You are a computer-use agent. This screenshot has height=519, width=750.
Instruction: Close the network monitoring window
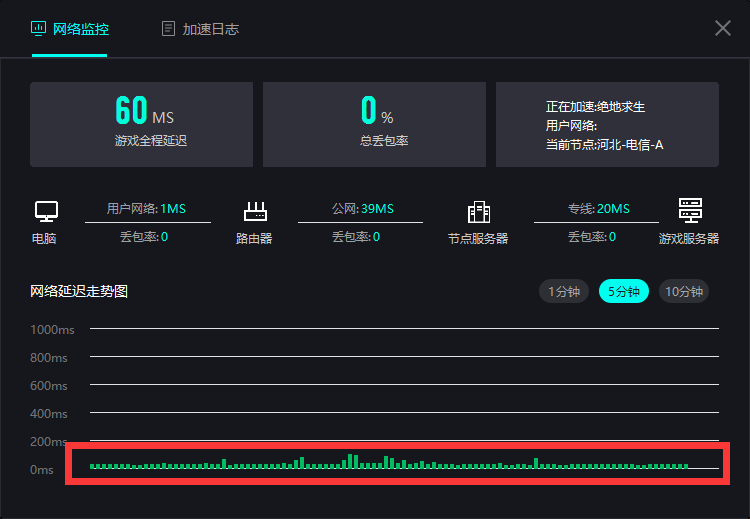(x=722, y=28)
